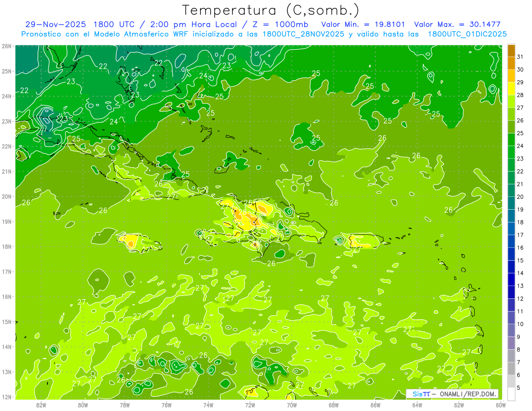Click the "74W" longitude axis label
The image size is (532, 411).
[x=208, y=405]
